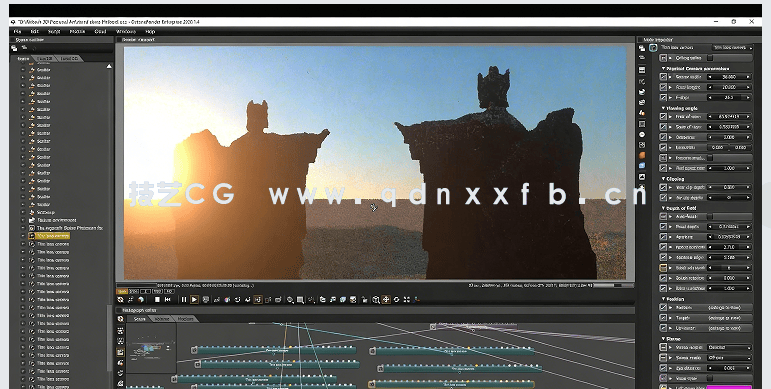
Task: Select the circular rotate gizmo icon
Action: (396, 299)
